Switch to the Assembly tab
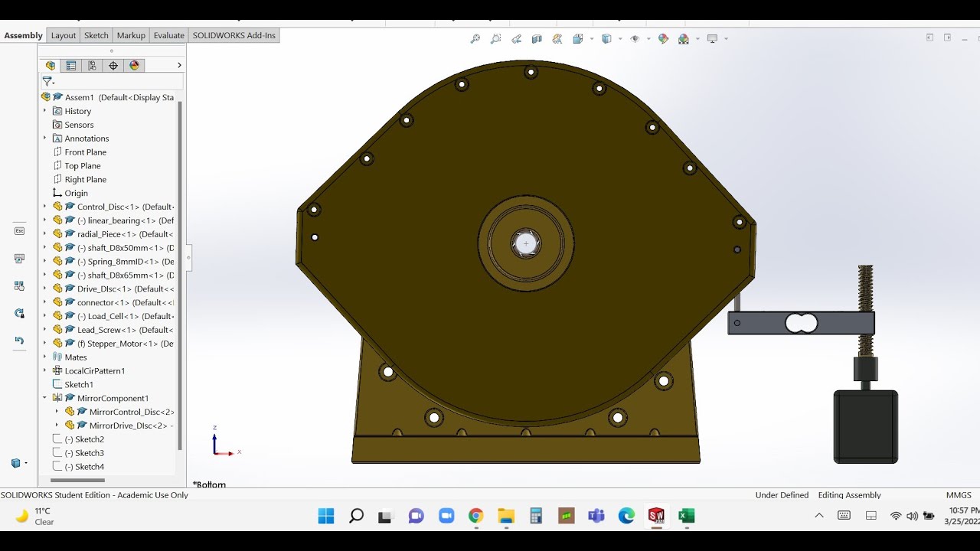Image resolution: width=980 pixels, height=551 pixels. point(24,35)
